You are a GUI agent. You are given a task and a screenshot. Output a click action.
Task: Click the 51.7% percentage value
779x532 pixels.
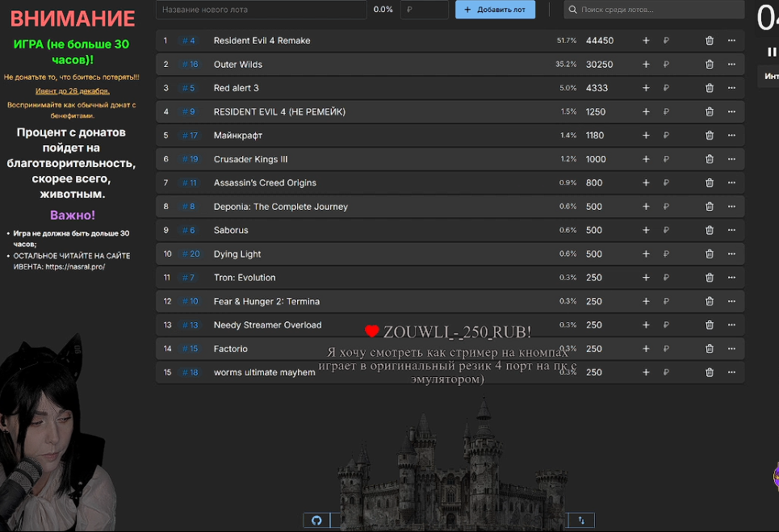567,40
